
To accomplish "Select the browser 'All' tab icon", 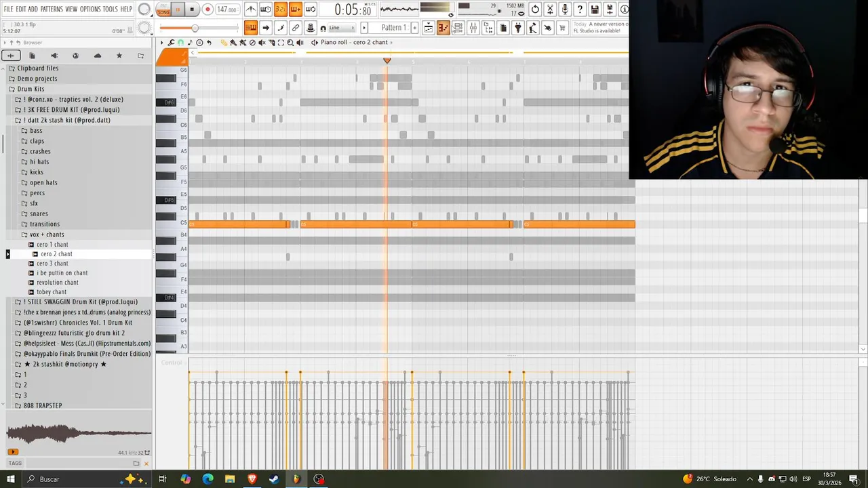I will [x=10, y=56].
